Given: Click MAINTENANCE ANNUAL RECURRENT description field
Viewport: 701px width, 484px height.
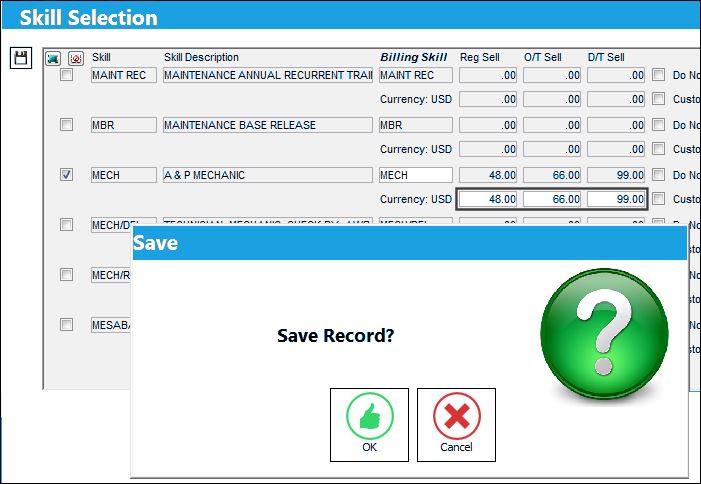Looking at the screenshot, I should coord(268,75).
